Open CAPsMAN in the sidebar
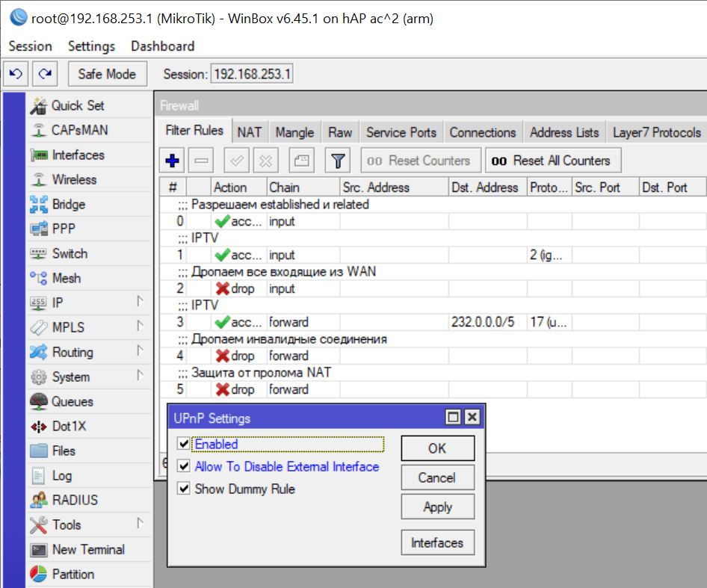Image resolution: width=707 pixels, height=588 pixels. (89, 130)
